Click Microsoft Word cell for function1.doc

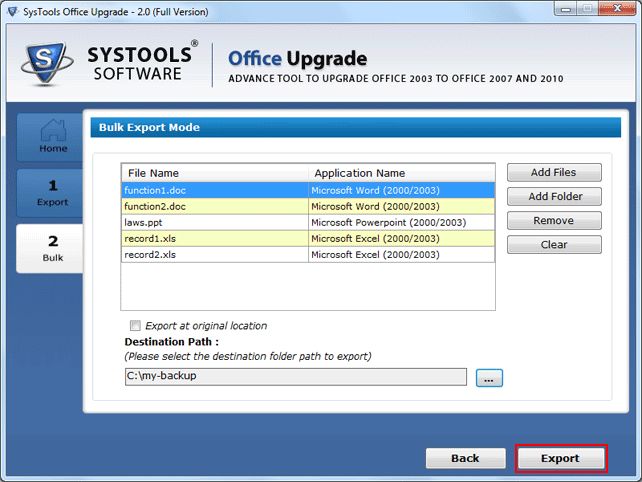click(401, 190)
